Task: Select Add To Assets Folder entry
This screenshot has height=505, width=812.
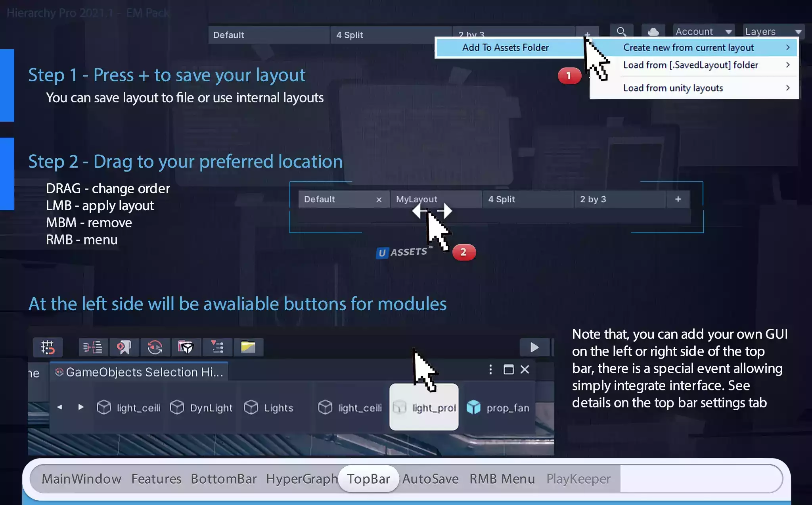Action: 505,48
